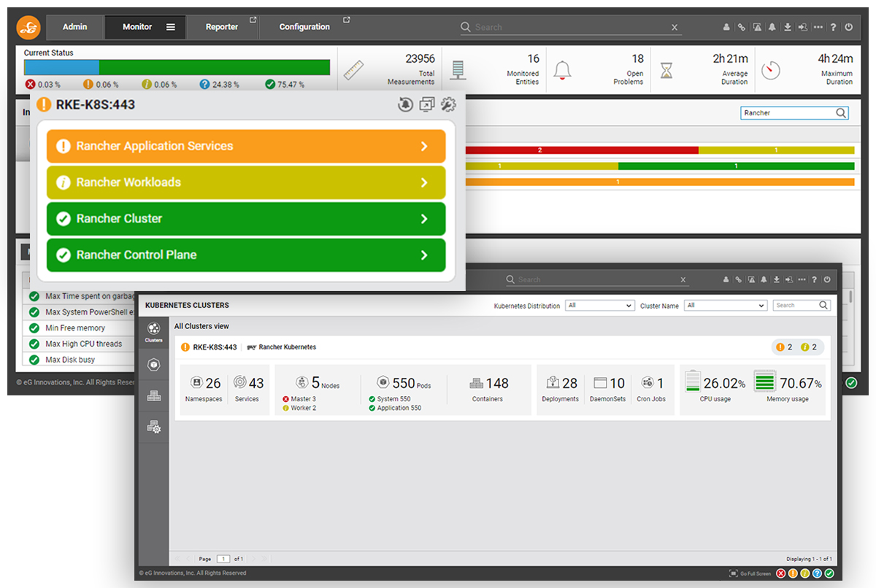Click the orange status bar showing 1

pyautogui.click(x=660, y=182)
